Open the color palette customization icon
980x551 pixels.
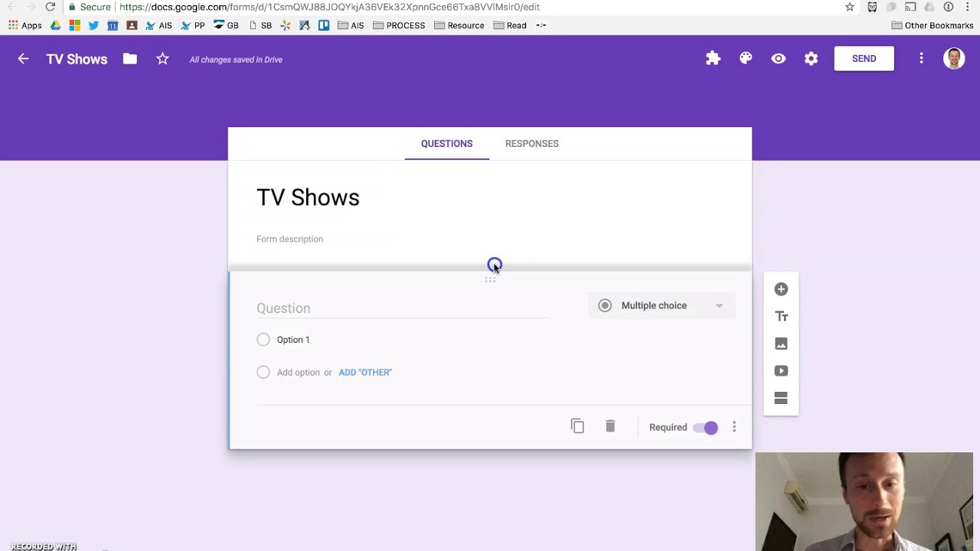[x=746, y=59]
